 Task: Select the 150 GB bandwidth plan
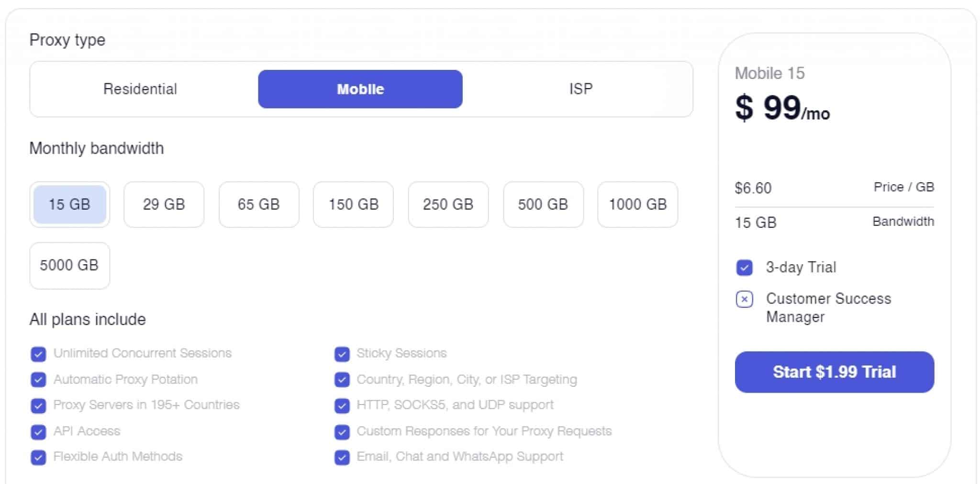tap(353, 205)
